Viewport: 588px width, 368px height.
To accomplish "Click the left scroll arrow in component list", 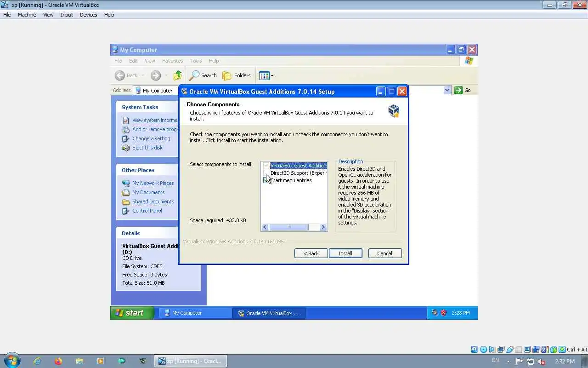I will tap(265, 227).
